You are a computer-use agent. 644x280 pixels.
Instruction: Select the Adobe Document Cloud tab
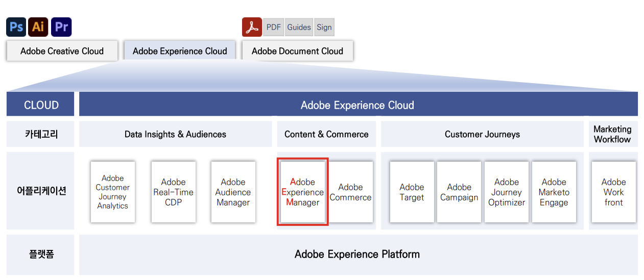297,51
